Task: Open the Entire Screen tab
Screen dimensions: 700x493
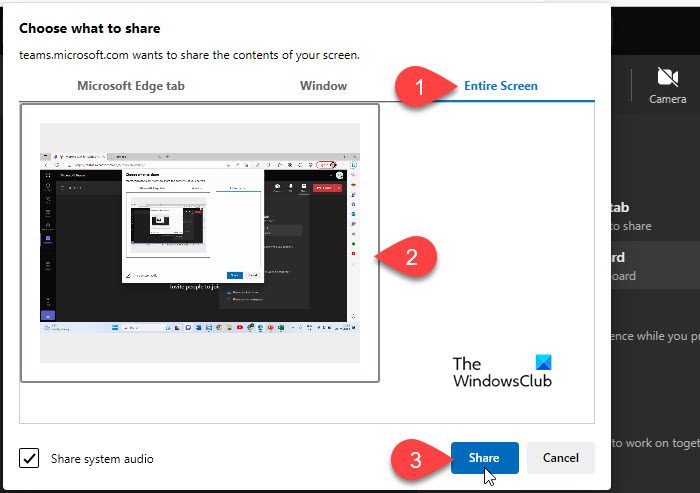Action: (500, 86)
